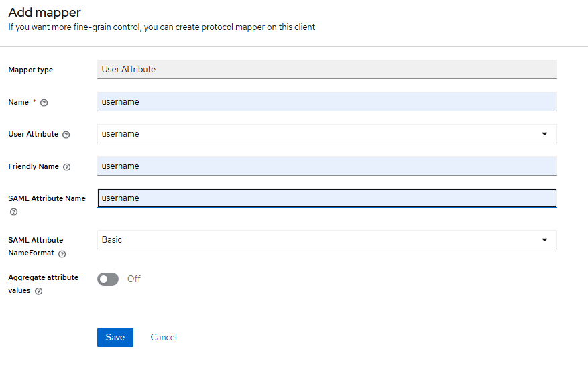Image resolution: width=588 pixels, height=376 pixels.
Task: Open SAML Attribute NameFormat dropdown arrow
Action: [x=544, y=240]
